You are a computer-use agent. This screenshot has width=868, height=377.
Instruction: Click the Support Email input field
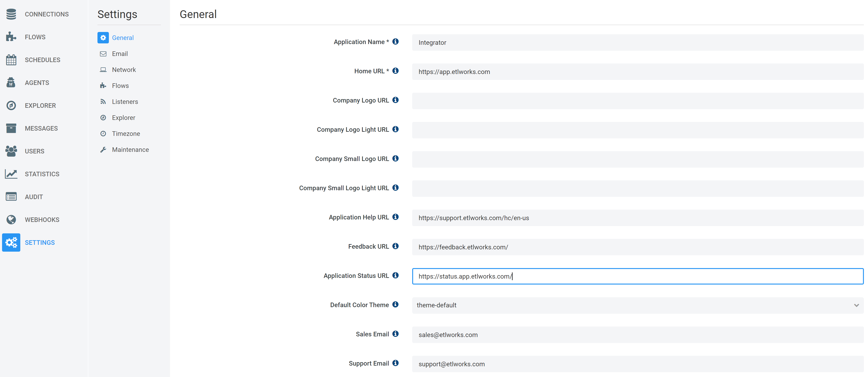637,364
